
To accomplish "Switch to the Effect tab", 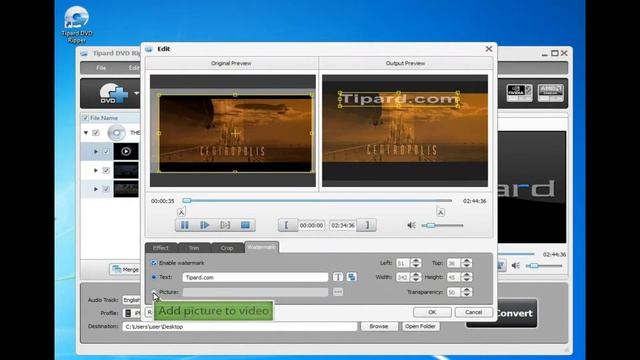I will (x=161, y=248).
